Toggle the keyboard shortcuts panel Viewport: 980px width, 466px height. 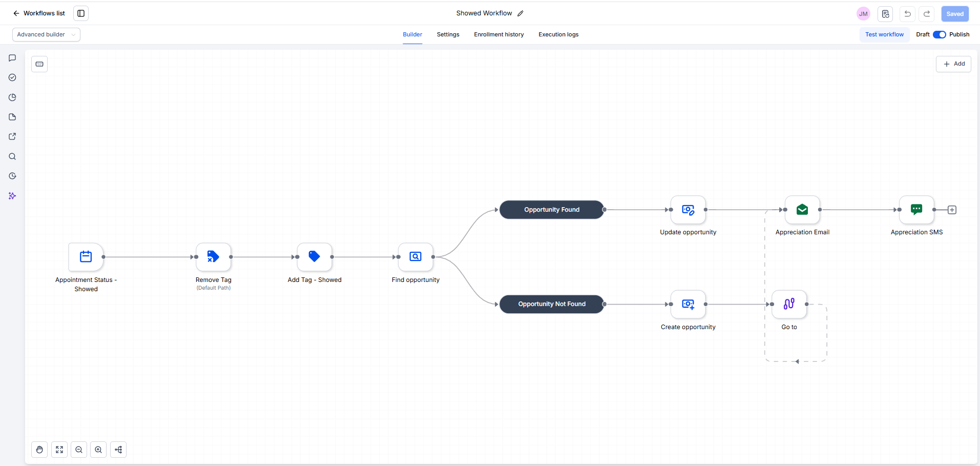[x=39, y=64]
